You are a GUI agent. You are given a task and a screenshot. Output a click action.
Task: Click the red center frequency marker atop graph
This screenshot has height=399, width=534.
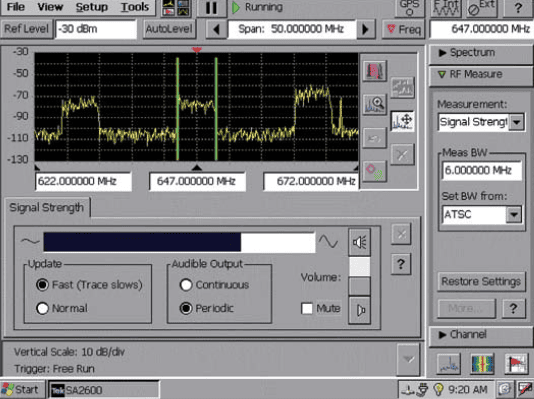tap(197, 50)
